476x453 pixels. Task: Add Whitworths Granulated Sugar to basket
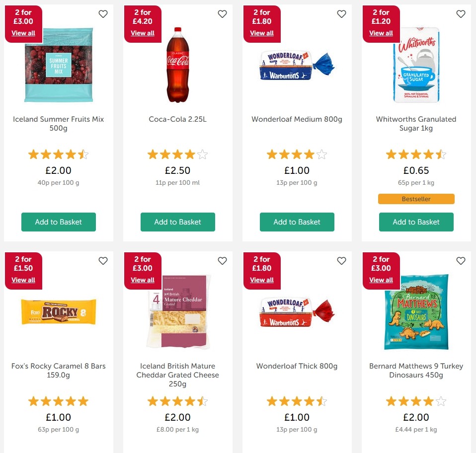point(416,222)
